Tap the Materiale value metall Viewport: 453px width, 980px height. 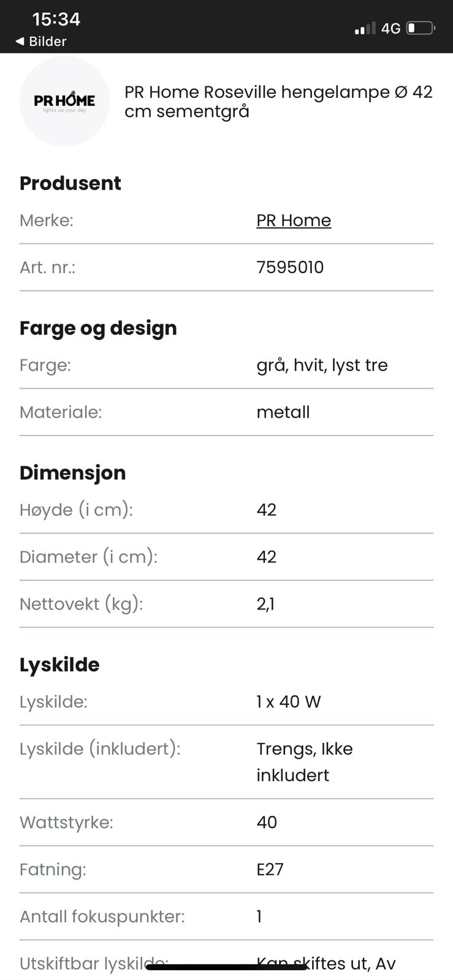[x=283, y=412]
